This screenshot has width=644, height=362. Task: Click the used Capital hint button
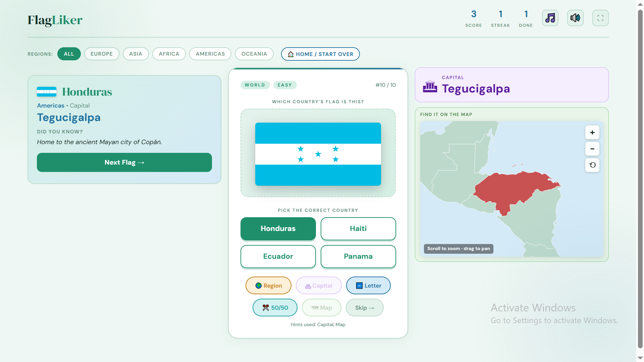[x=319, y=286]
